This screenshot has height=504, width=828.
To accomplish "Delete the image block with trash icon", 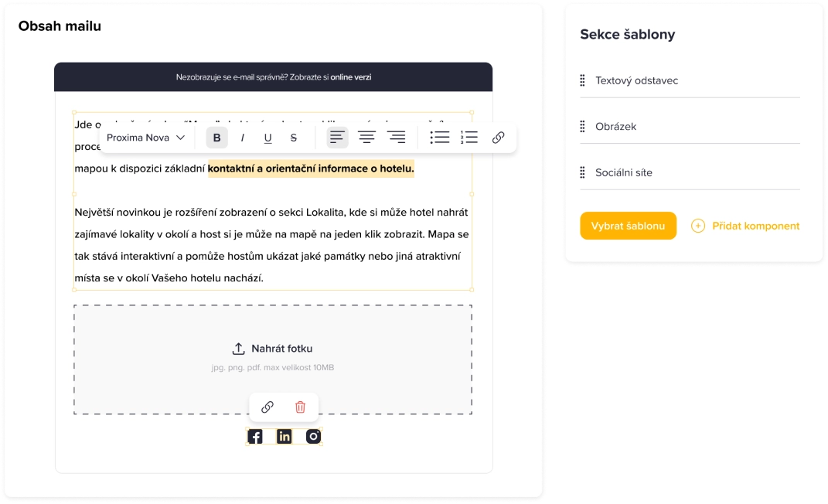I will pyautogui.click(x=300, y=407).
